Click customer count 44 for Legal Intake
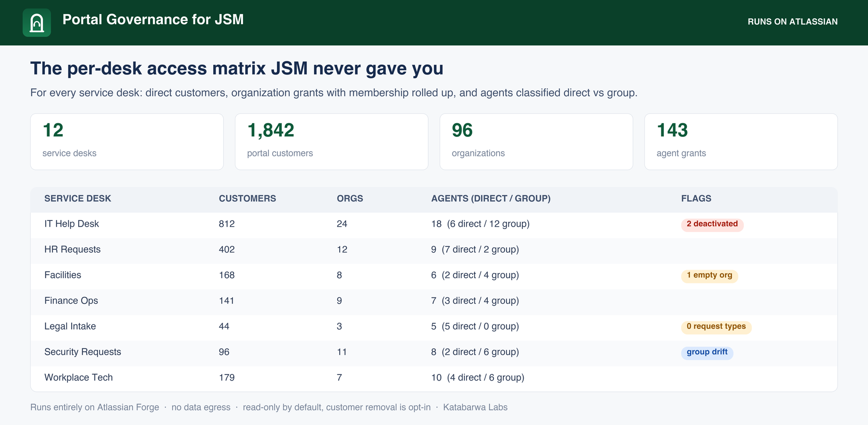The width and height of the screenshot is (868, 425). [x=224, y=326]
